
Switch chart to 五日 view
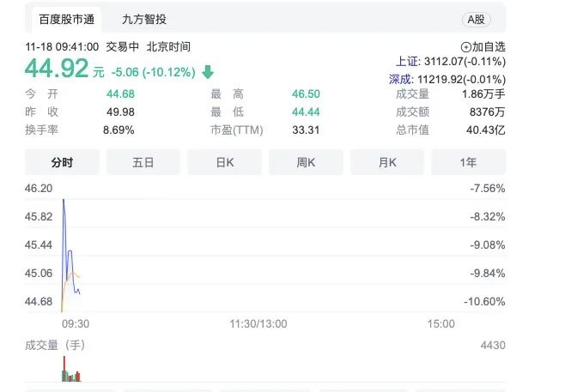143,162
